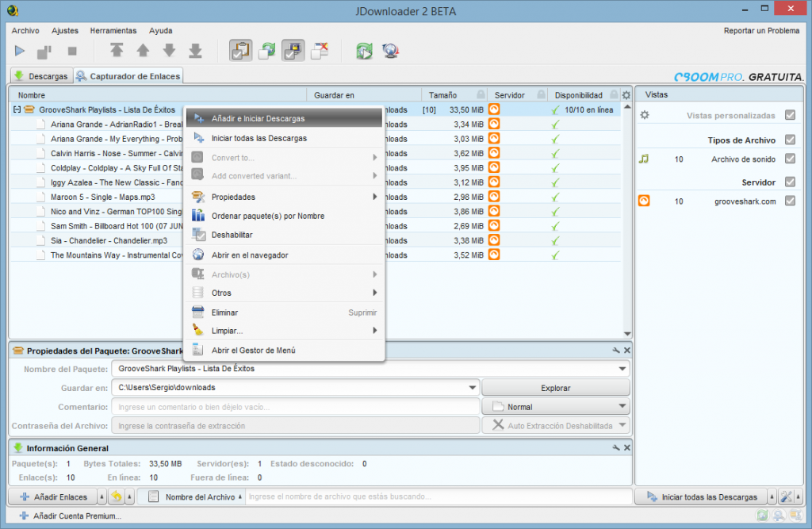
Task: Choose Iniciar todas las Descargas in context menu
Action: (x=285, y=138)
